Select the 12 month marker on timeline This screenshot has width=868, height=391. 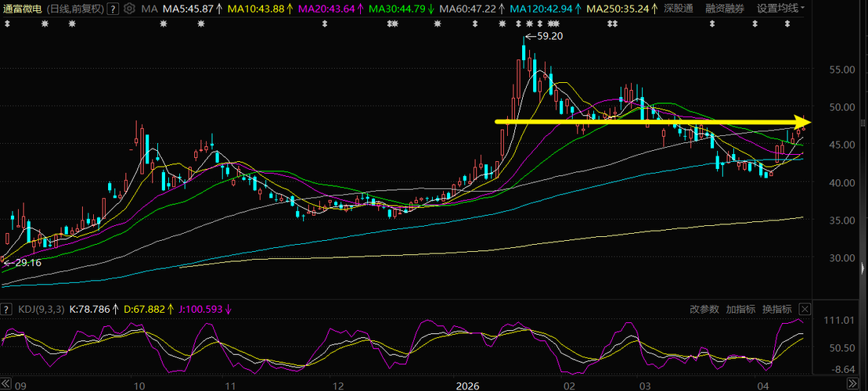pyautogui.click(x=337, y=385)
